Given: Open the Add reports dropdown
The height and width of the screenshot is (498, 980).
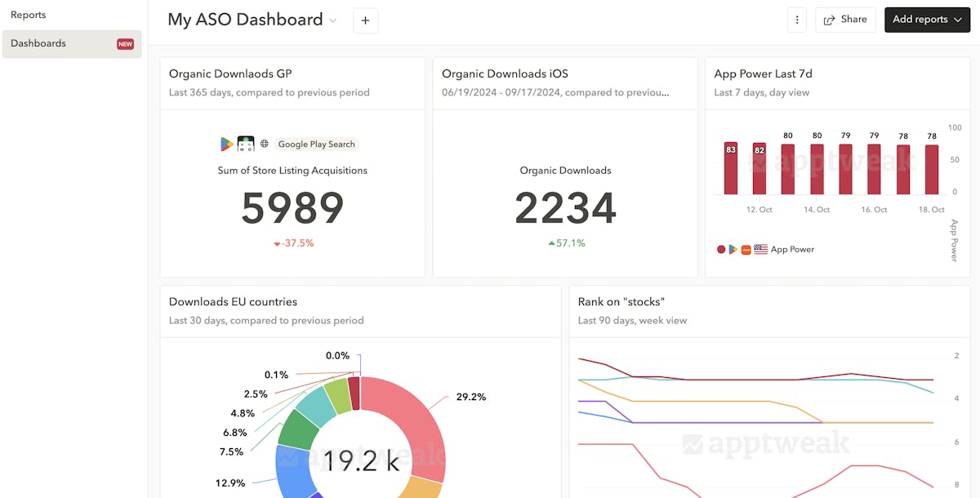Looking at the screenshot, I should [927, 20].
